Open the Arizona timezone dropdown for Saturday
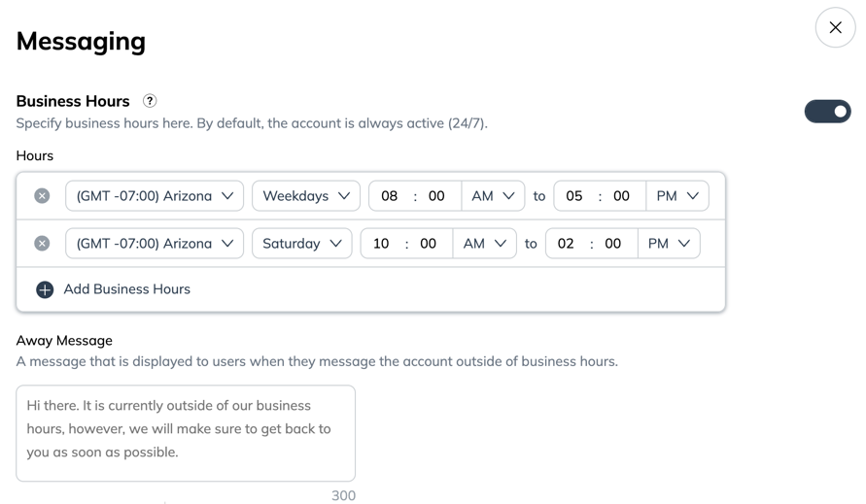 (155, 244)
